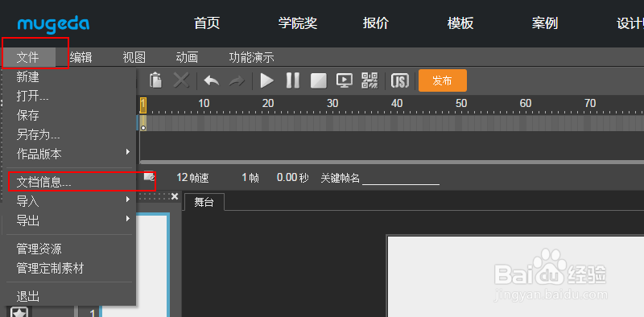This screenshot has width=644, height=317.
Task: Open preview with the monitor icon
Action: [x=345, y=80]
